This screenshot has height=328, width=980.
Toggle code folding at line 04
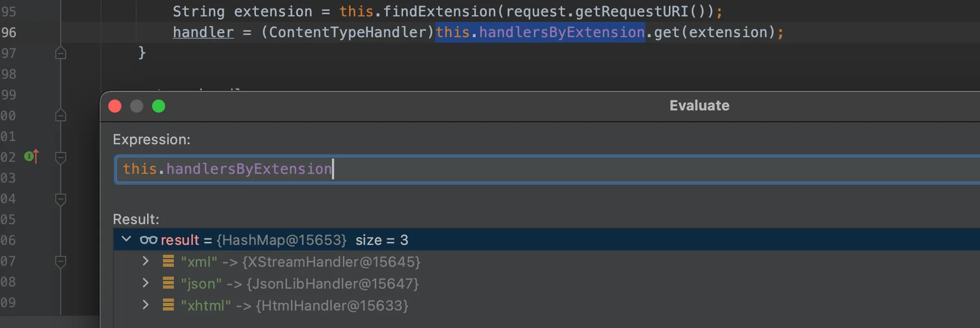pos(61,199)
